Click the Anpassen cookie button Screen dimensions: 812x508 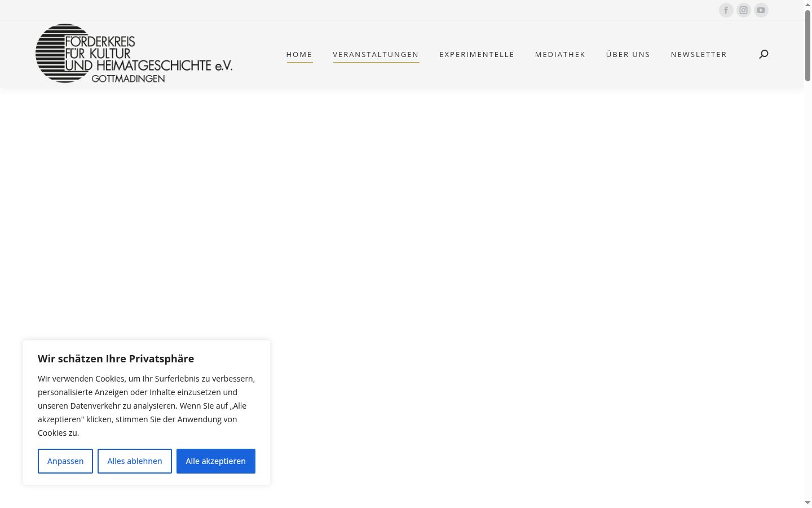coord(65,461)
